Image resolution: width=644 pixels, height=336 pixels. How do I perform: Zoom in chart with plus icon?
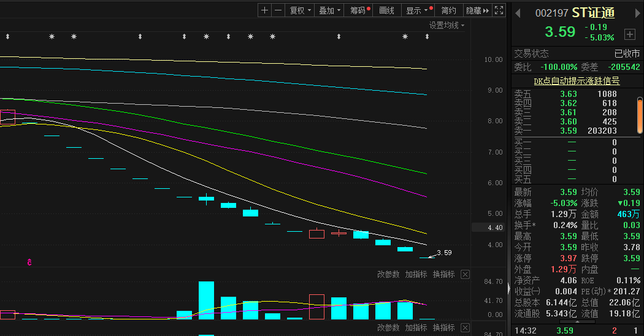264,10
